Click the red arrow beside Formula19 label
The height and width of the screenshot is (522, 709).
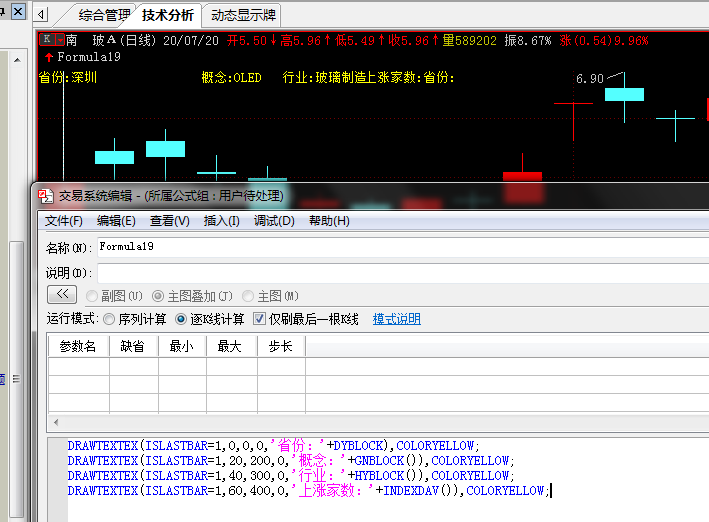pos(49,57)
